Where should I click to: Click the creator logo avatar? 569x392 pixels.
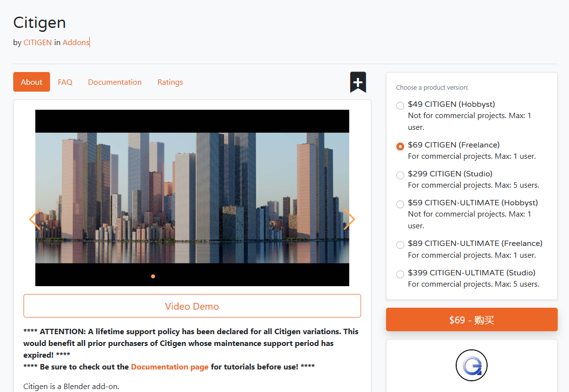(471, 365)
